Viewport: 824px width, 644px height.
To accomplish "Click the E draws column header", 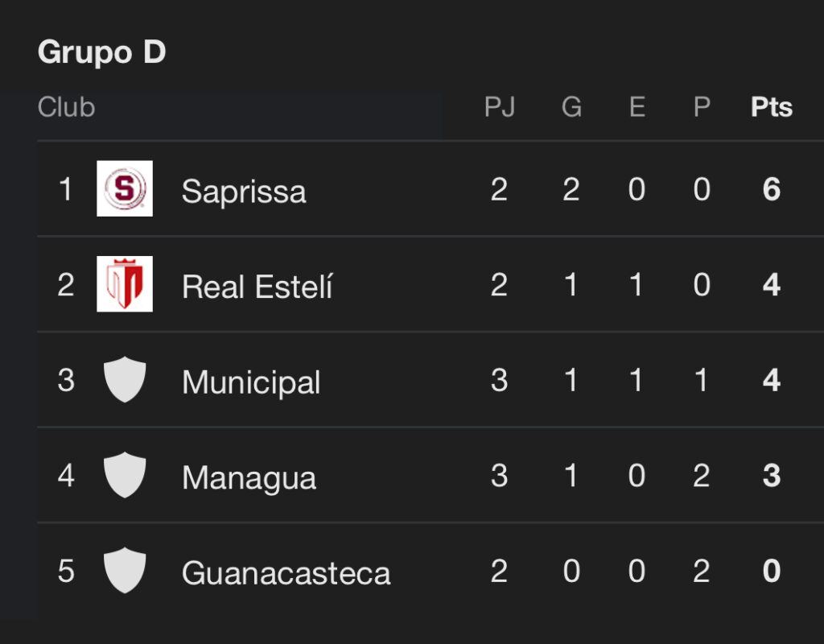I will pyautogui.click(x=637, y=107).
